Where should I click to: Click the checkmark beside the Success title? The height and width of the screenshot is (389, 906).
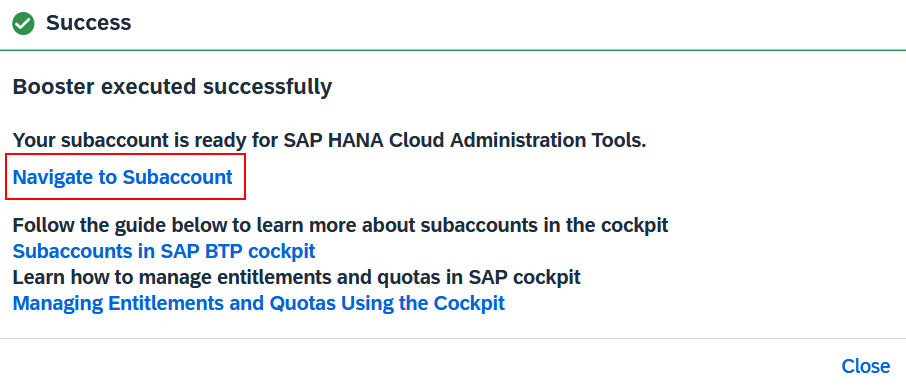23,24
